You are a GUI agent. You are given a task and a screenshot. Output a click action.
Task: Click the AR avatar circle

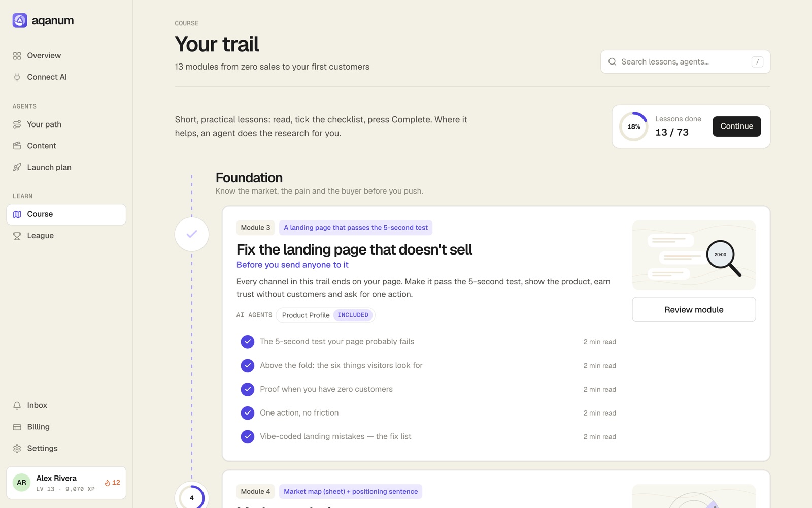click(x=21, y=483)
